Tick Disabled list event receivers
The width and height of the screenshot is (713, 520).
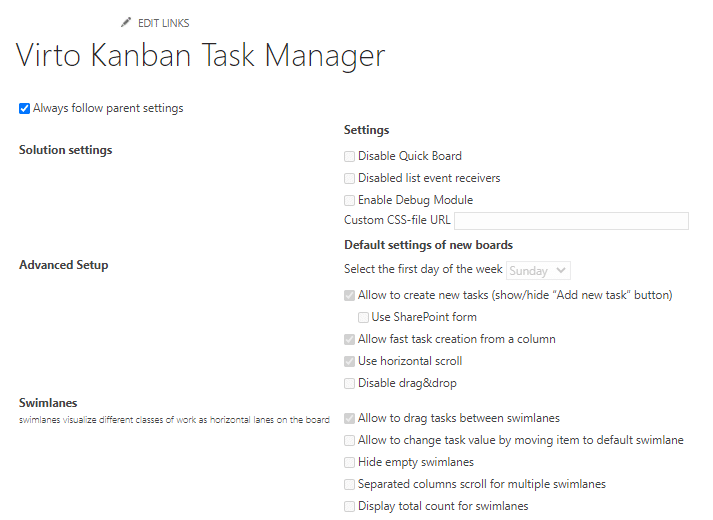[x=349, y=179]
